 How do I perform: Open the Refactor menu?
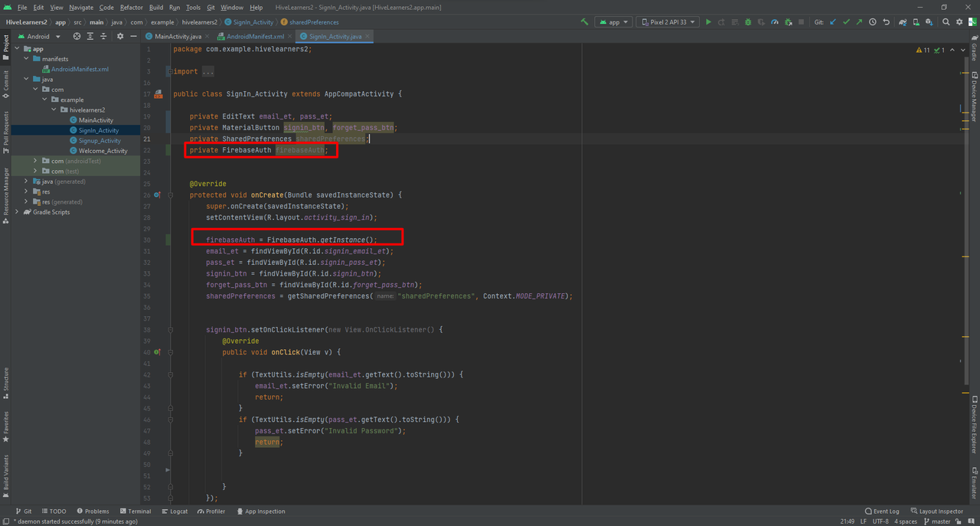click(132, 7)
